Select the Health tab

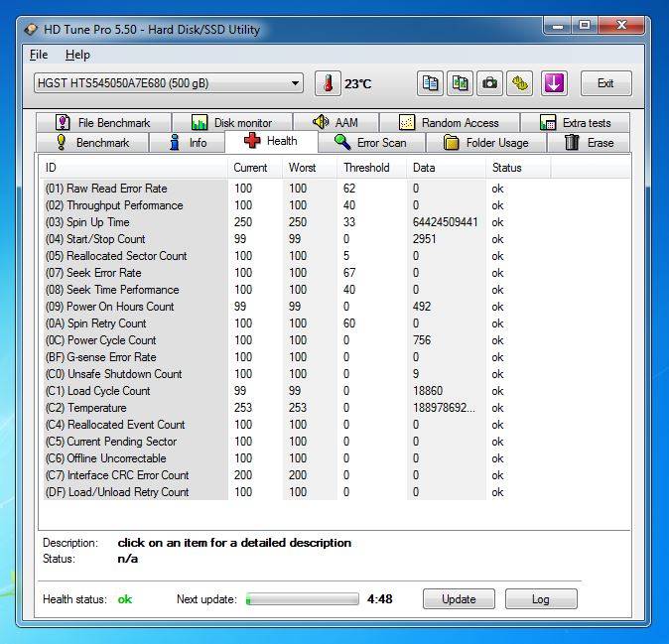pos(271,141)
